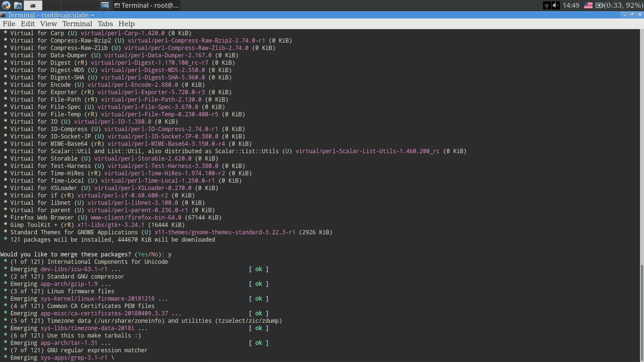This screenshot has width=644, height=362.
Task: Open the home folder file manager icon
Action: (18, 5)
